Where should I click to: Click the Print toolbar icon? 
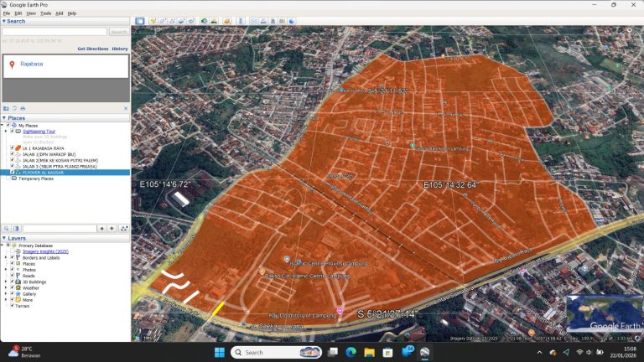[x=264, y=21]
